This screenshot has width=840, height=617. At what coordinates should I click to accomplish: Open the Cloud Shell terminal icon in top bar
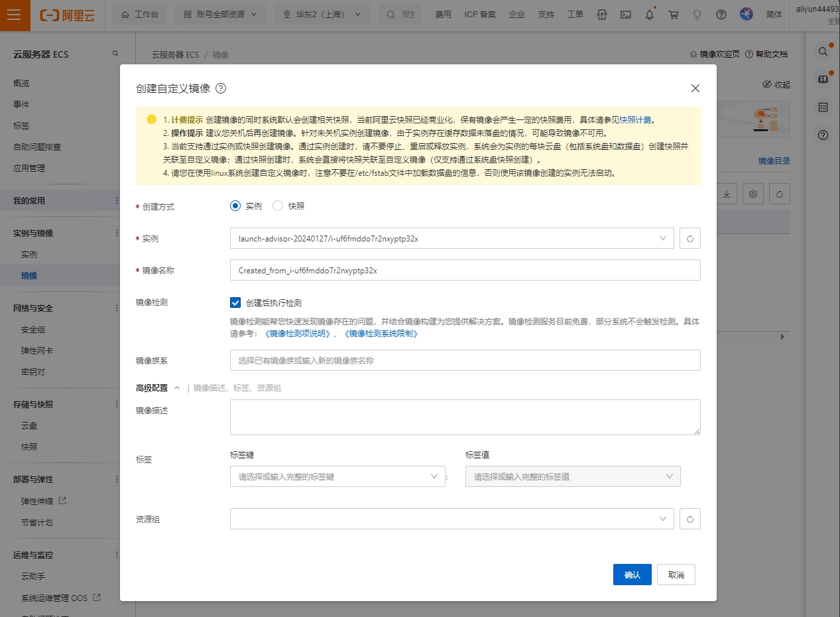[625, 15]
